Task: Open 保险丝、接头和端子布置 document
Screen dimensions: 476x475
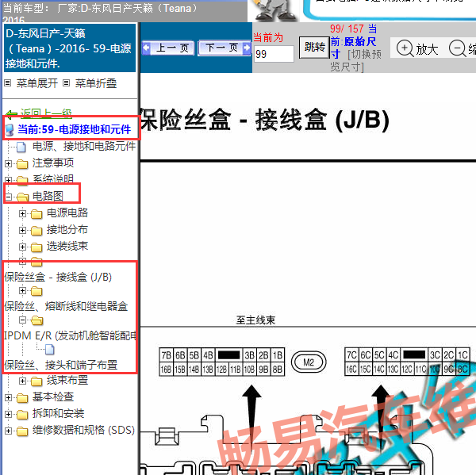Action: point(61,365)
